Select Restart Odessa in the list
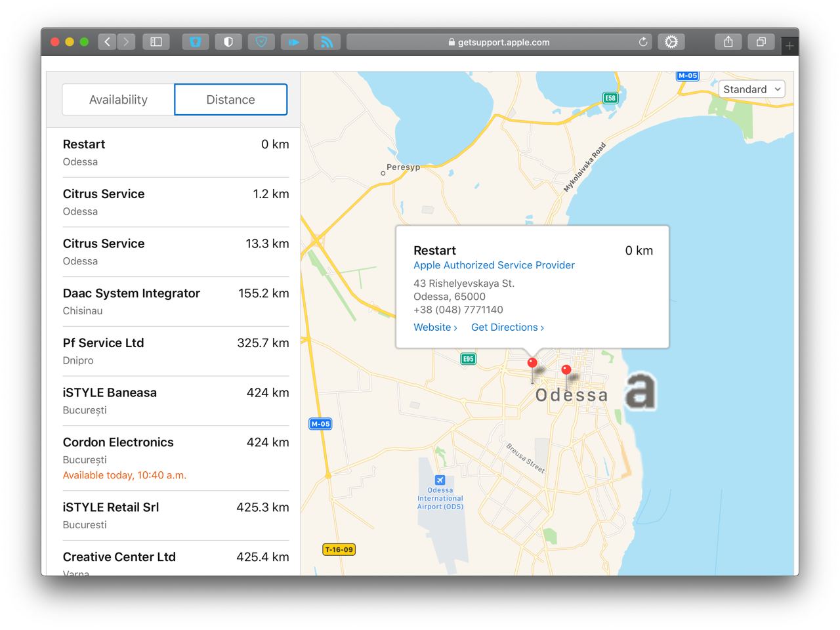 (176, 153)
